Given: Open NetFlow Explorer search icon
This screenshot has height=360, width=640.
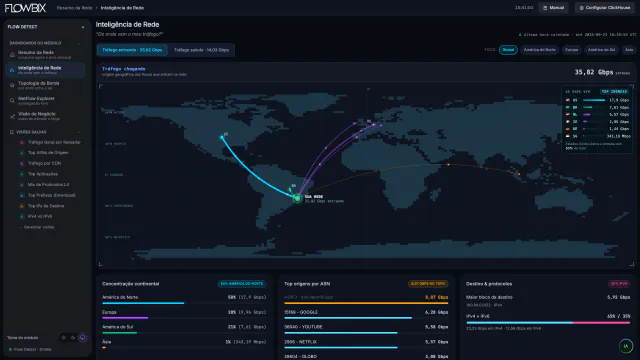Looking at the screenshot, I should 12,101.
